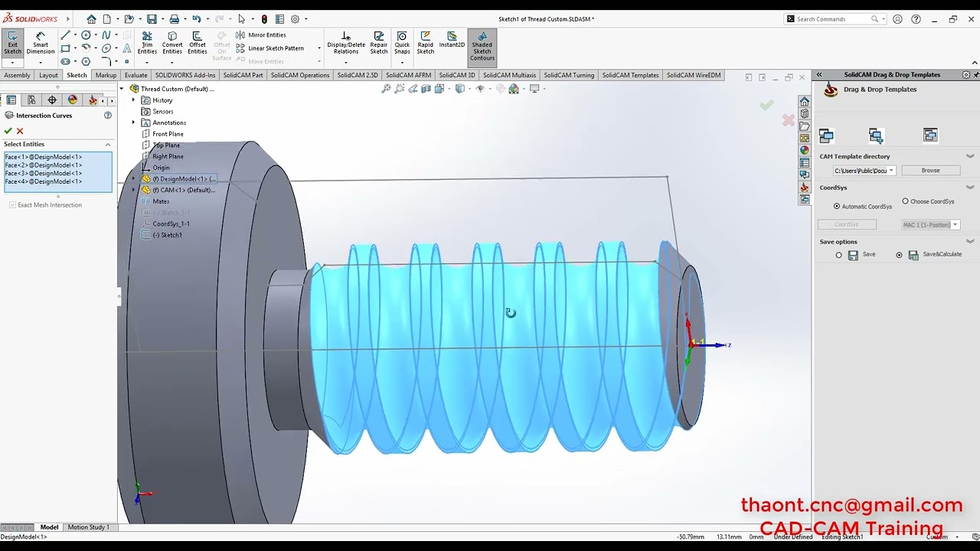980x551 pixels.
Task: Open Intersection Curves help icon
Action: click(x=108, y=116)
